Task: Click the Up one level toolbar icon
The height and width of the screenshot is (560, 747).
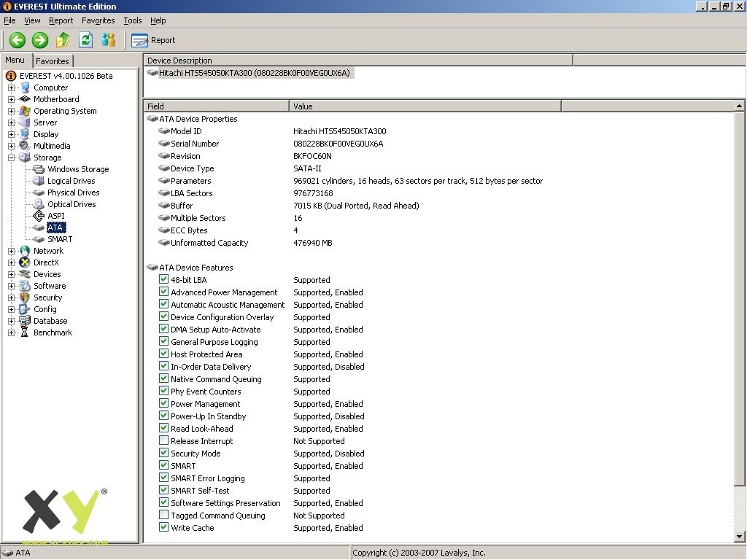Action: [x=63, y=40]
